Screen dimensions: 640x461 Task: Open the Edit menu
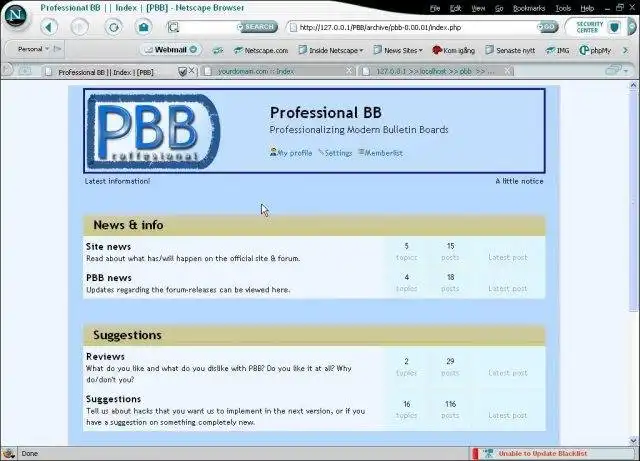point(456,8)
